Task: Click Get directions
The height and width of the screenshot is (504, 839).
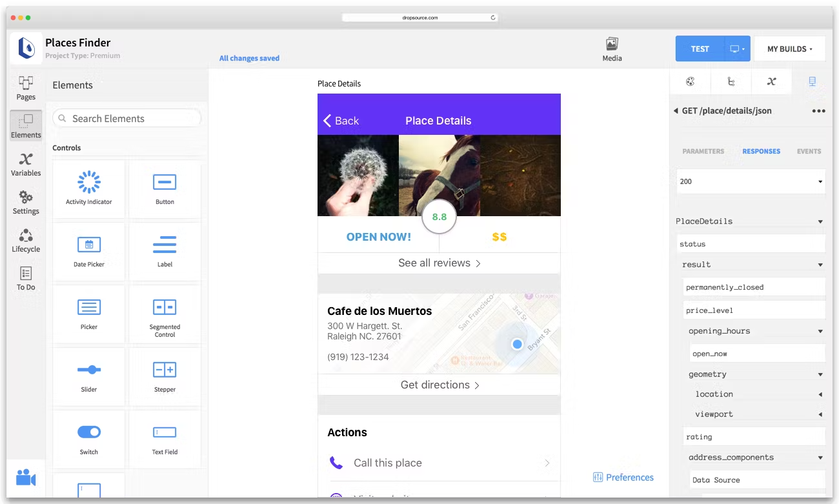Action: click(x=439, y=385)
